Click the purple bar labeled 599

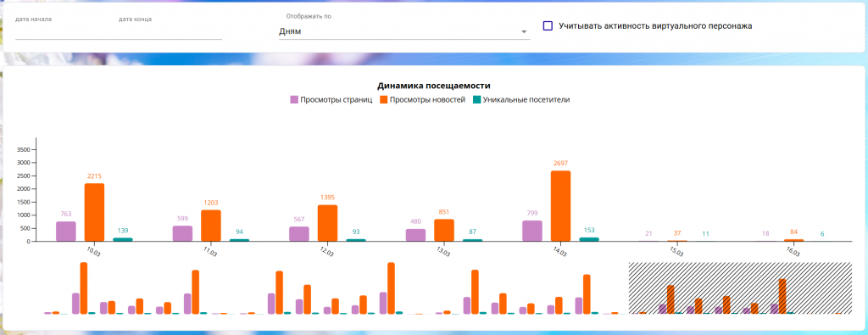click(x=182, y=234)
